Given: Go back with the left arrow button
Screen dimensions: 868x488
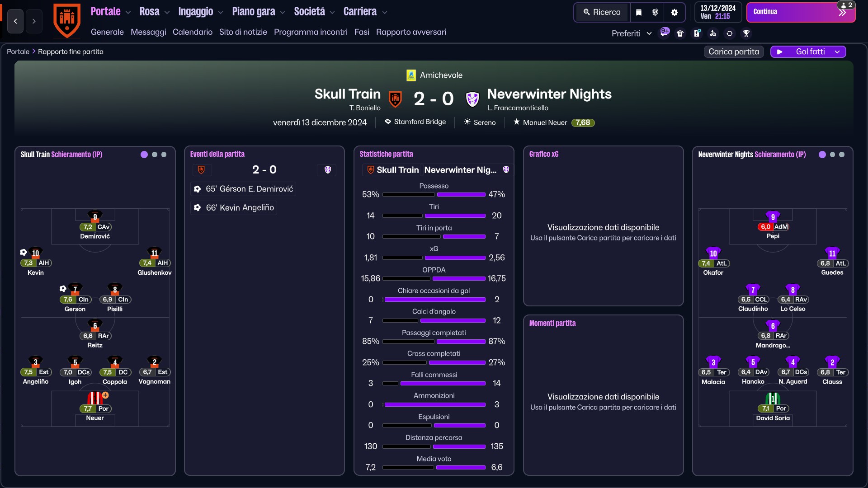Looking at the screenshot, I should point(15,21).
